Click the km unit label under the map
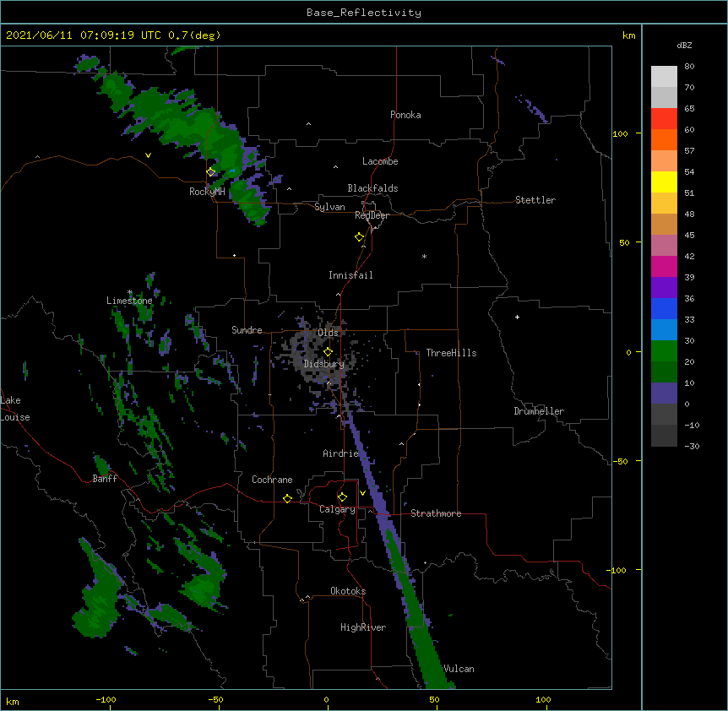The height and width of the screenshot is (711, 728). (x=13, y=701)
